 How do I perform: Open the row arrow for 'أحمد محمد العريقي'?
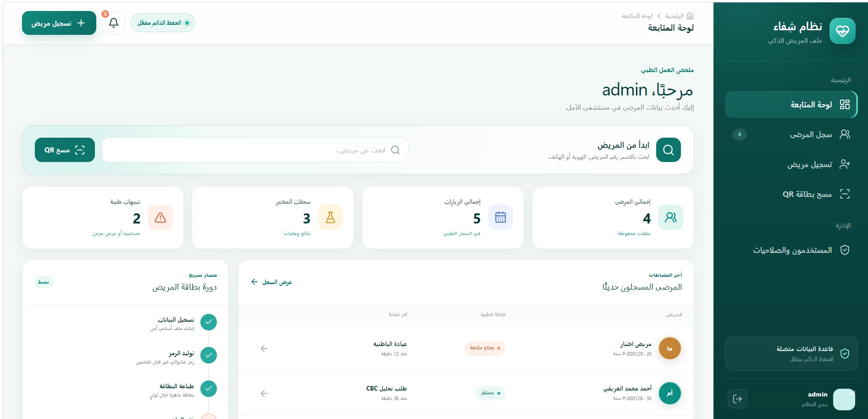[264, 393]
